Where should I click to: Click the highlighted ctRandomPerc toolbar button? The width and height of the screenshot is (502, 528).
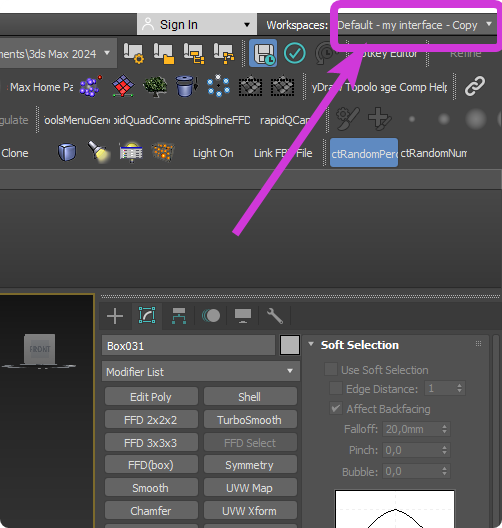point(364,153)
